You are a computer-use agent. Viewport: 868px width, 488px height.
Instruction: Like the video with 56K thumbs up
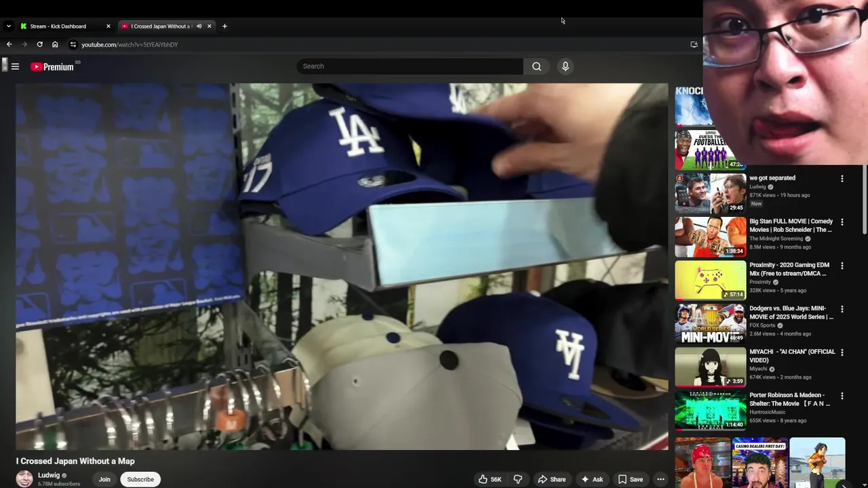(x=490, y=479)
